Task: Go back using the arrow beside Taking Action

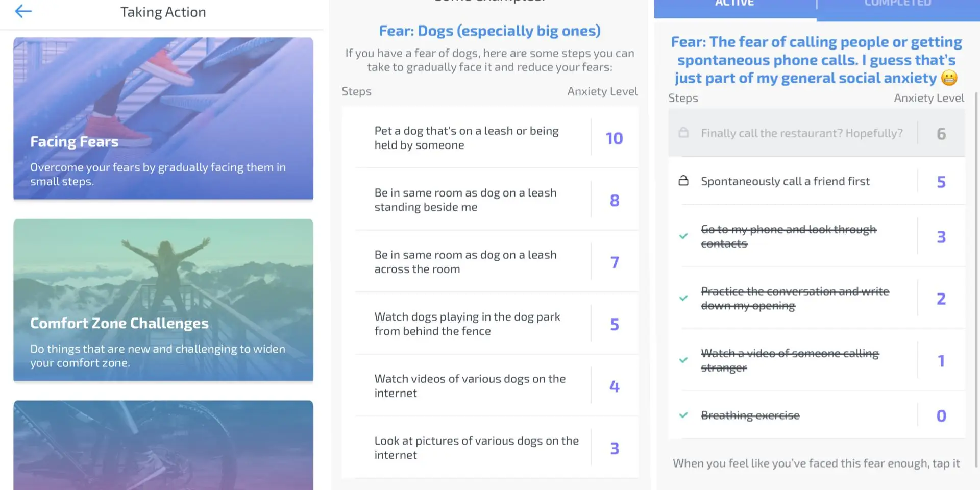Action: [x=23, y=11]
